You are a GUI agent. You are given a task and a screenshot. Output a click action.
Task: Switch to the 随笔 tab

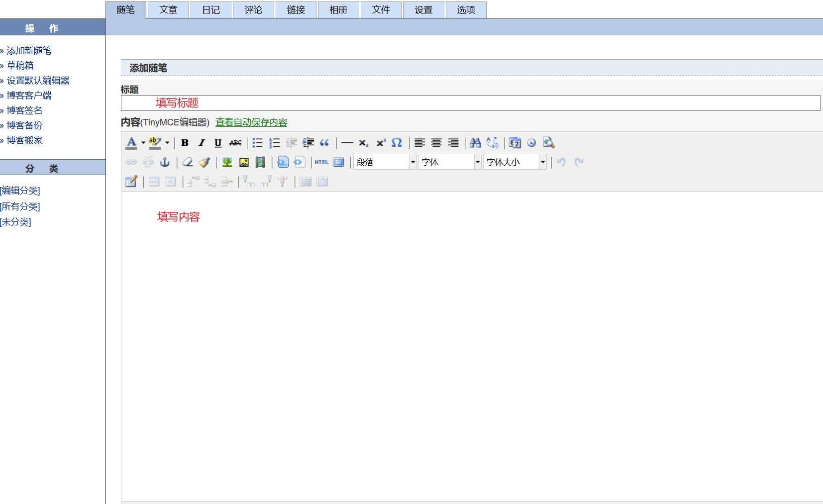[126, 10]
